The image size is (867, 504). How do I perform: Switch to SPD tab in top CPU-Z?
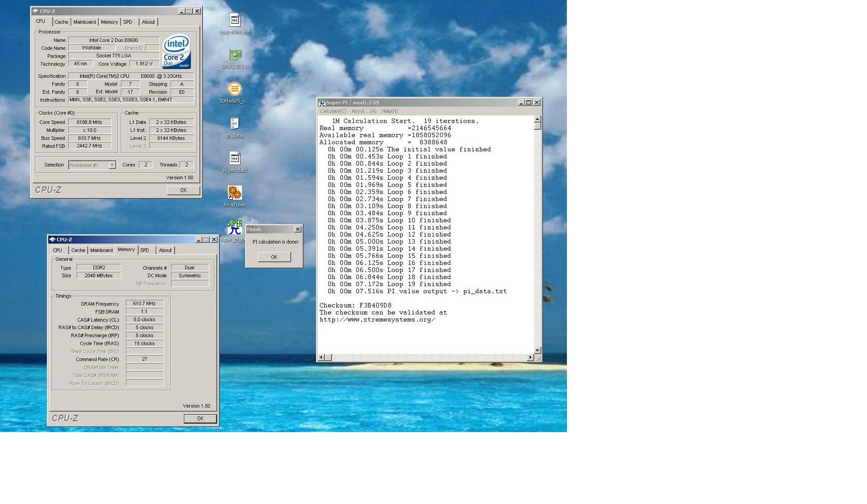[x=128, y=22]
